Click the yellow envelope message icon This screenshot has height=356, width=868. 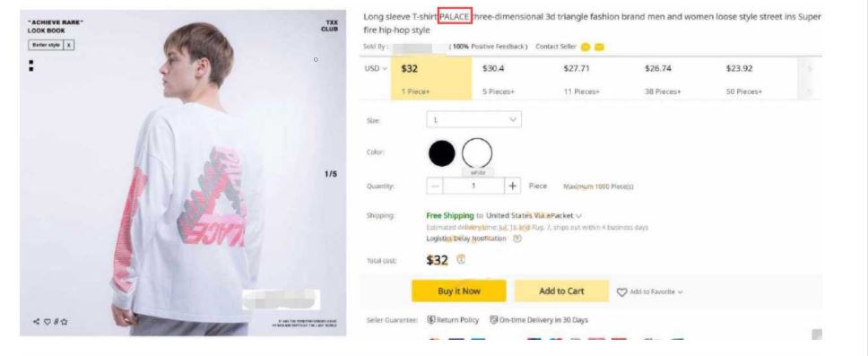tap(599, 47)
